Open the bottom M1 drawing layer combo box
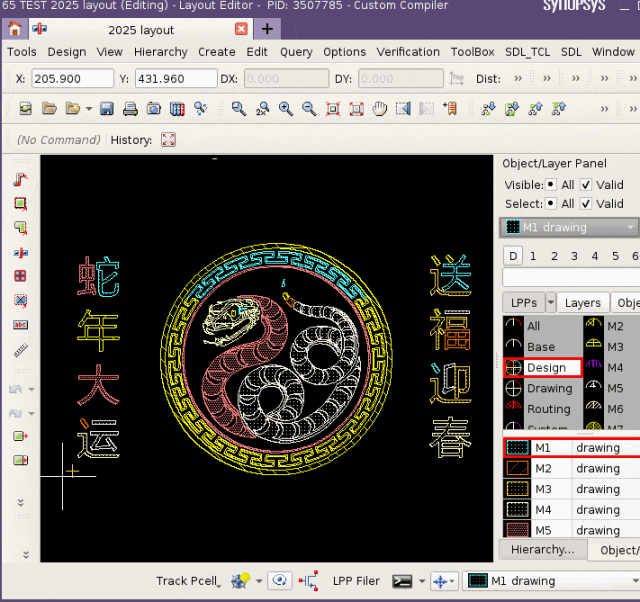Image resolution: width=640 pixels, height=602 pixels. pyautogui.click(x=551, y=581)
